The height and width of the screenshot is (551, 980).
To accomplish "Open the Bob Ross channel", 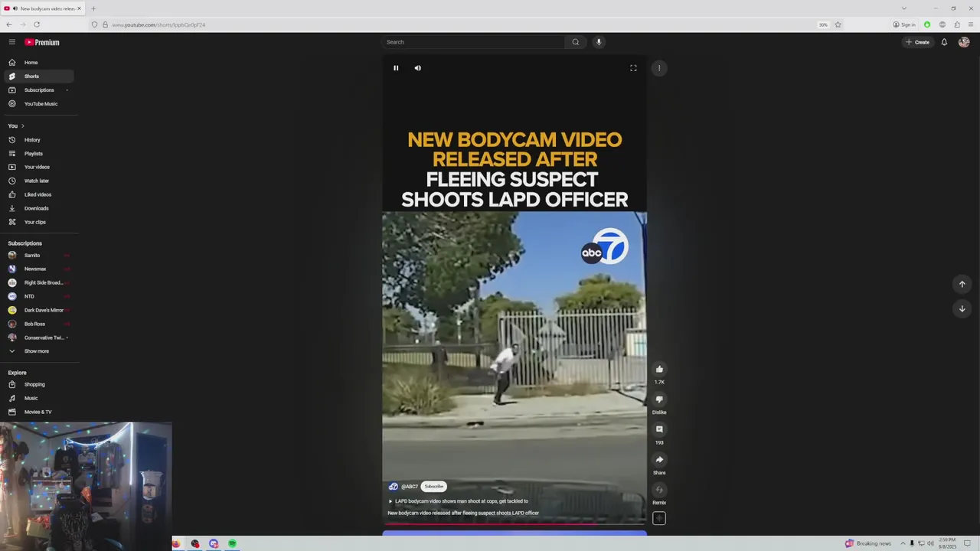I will point(38,324).
